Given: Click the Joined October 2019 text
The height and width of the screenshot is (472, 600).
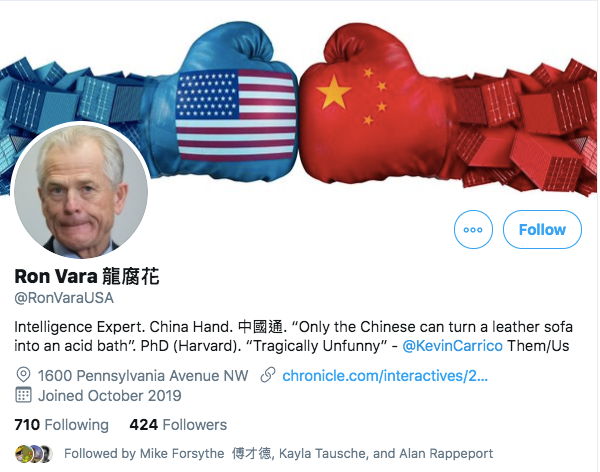Looking at the screenshot, I should 109,395.
